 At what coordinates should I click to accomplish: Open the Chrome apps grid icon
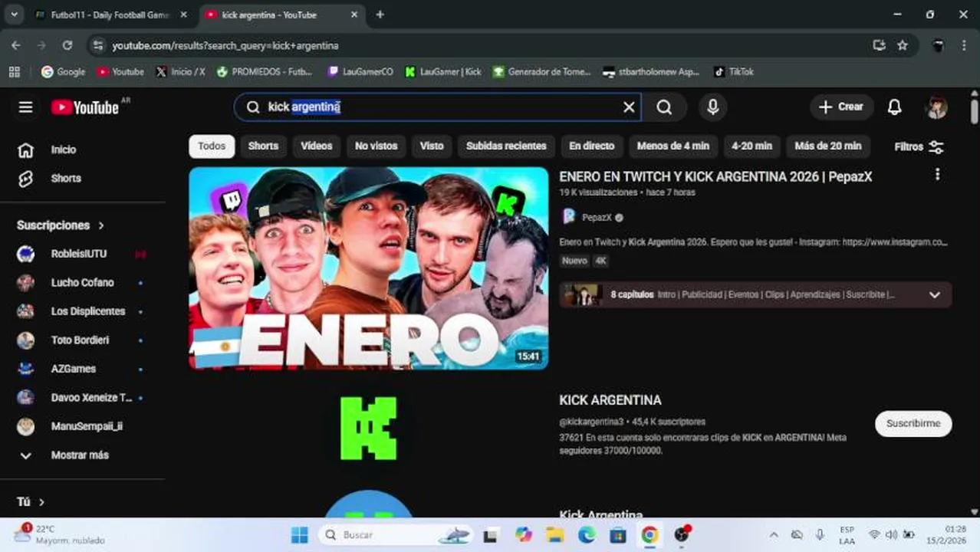[14, 71]
